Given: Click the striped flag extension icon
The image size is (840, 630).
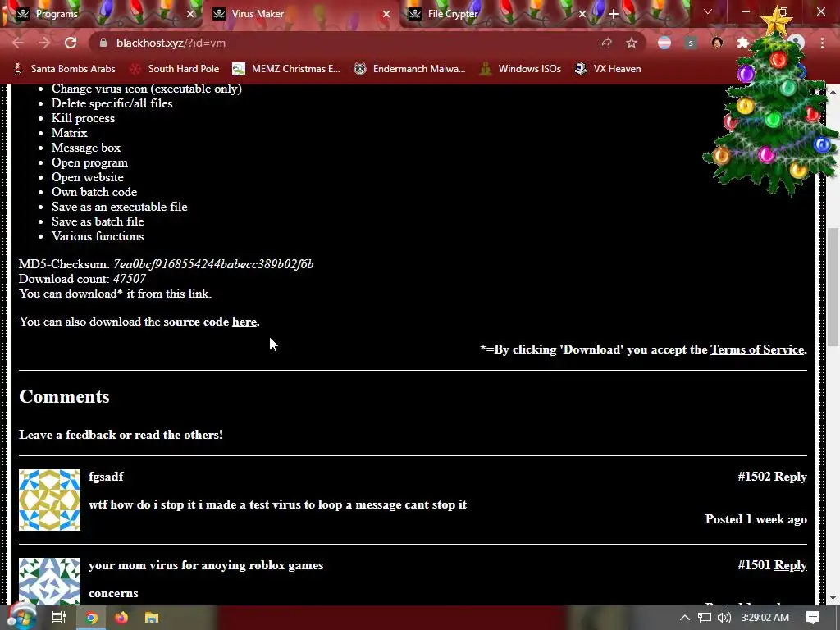Looking at the screenshot, I should pyautogui.click(x=664, y=43).
